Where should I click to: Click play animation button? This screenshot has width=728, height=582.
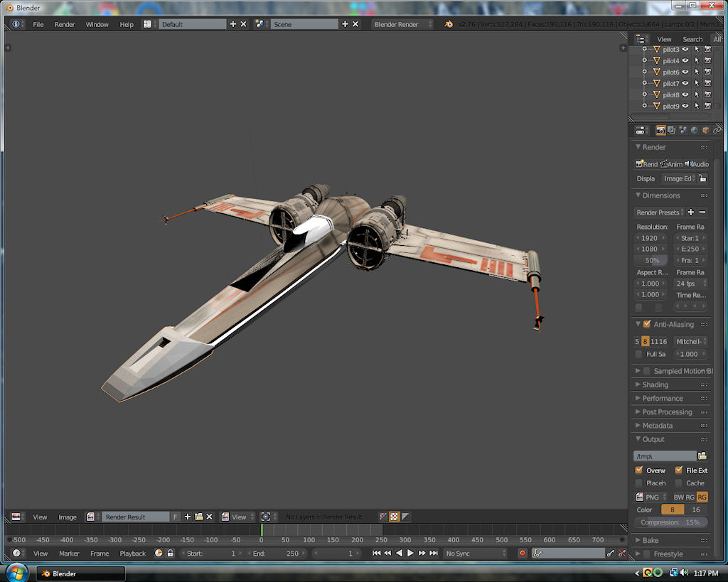click(410, 554)
